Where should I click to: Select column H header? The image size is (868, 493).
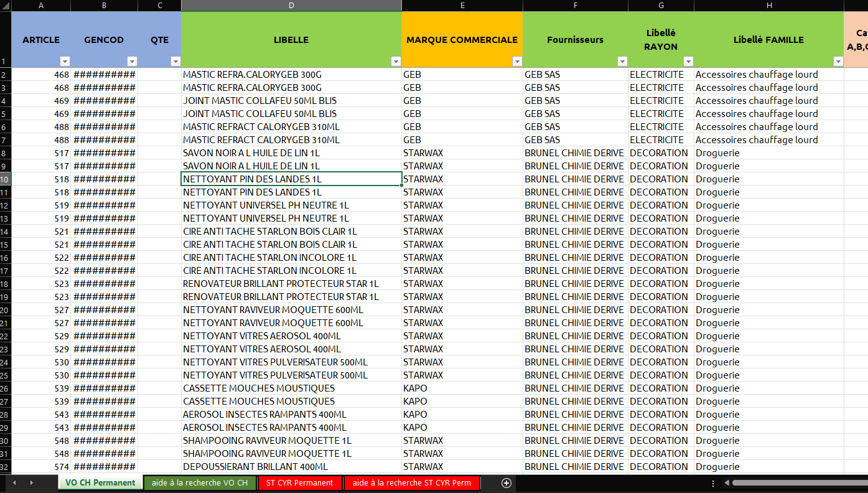(769, 6)
